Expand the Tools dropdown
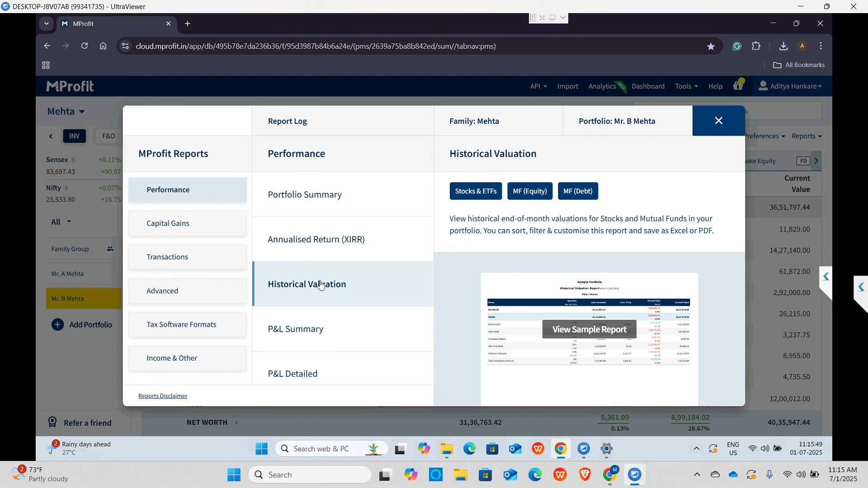Viewport: 868px width, 488px height. coord(686,86)
